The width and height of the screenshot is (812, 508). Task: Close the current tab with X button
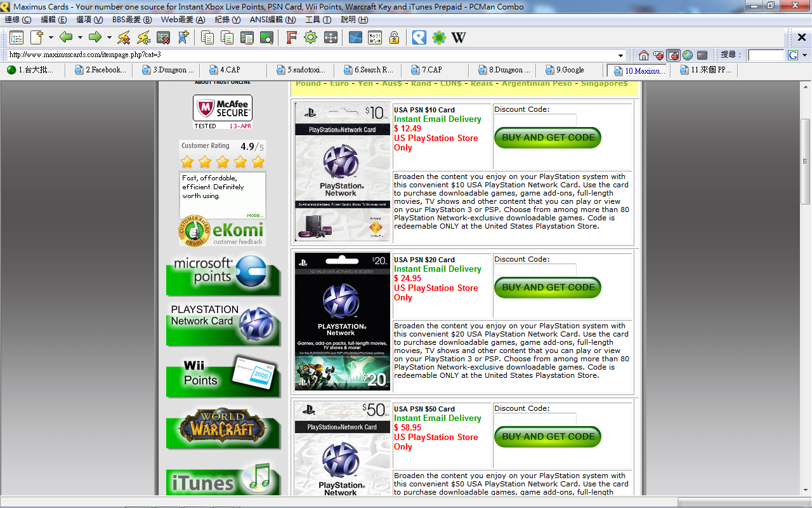click(802, 37)
